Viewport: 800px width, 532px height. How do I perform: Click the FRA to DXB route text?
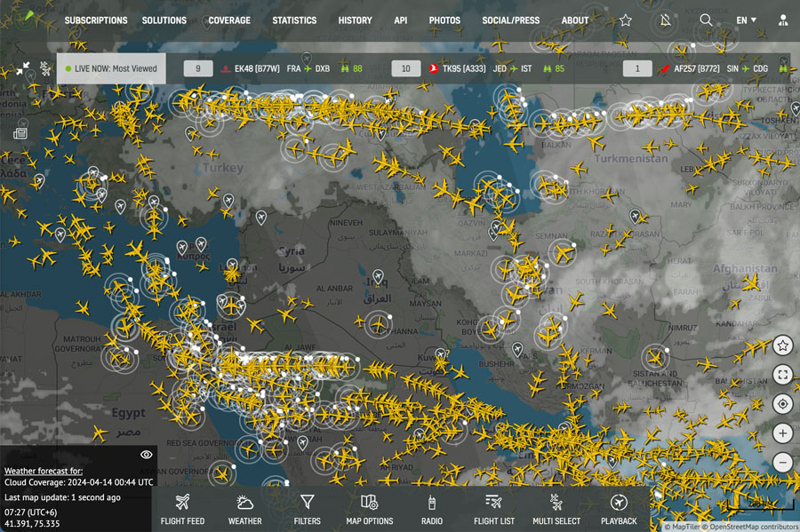[x=308, y=68]
